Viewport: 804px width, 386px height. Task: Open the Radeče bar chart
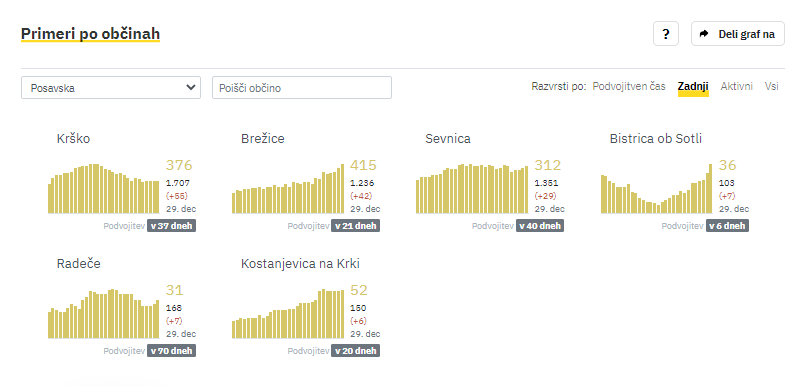[104, 314]
